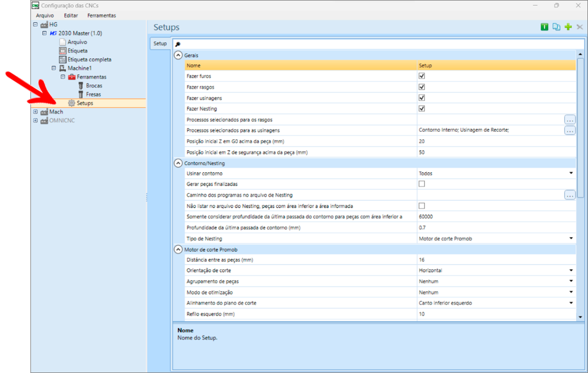Expand the OMNICNC tree node
This screenshot has height=373, width=588.
click(35, 121)
